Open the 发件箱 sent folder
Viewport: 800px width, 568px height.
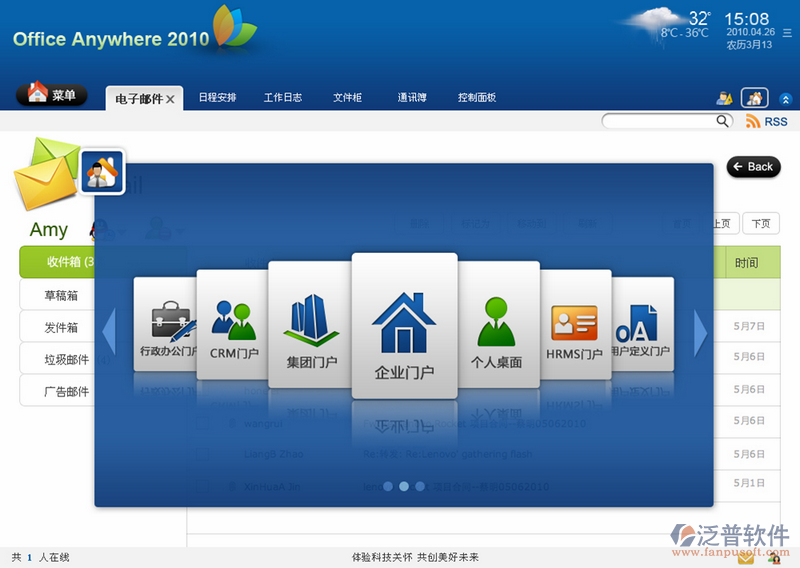pos(57,327)
